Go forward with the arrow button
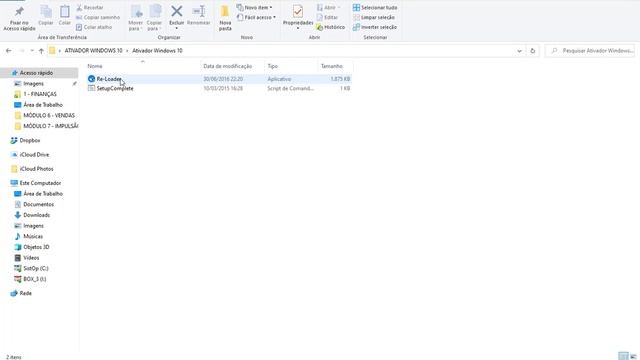The width and height of the screenshot is (640, 360). pyautogui.click(x=22, y=51)
